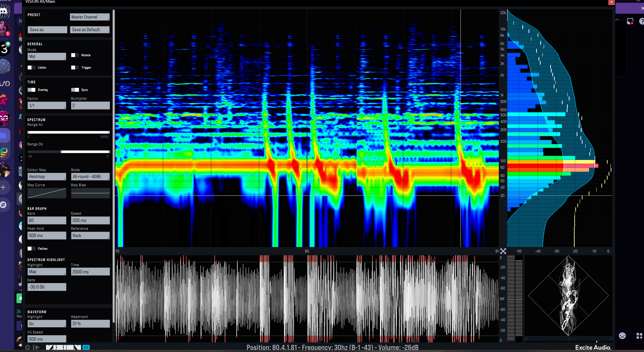
Task: Click the Discord home icon in the sidebar
Action: tap(4, 12)
